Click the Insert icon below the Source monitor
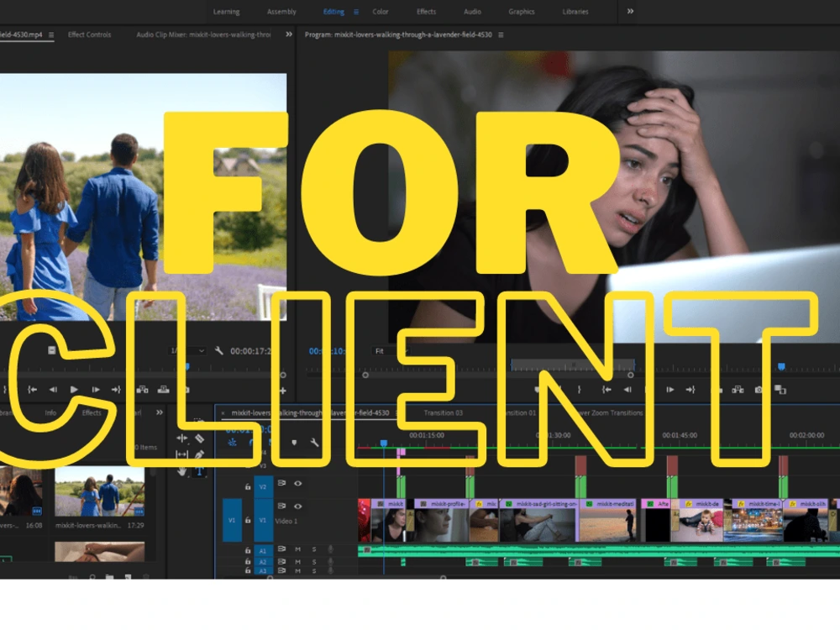Image resolution: width=840 pixels, height=630 pixels. pyautogui.click(x=140, y=390)
